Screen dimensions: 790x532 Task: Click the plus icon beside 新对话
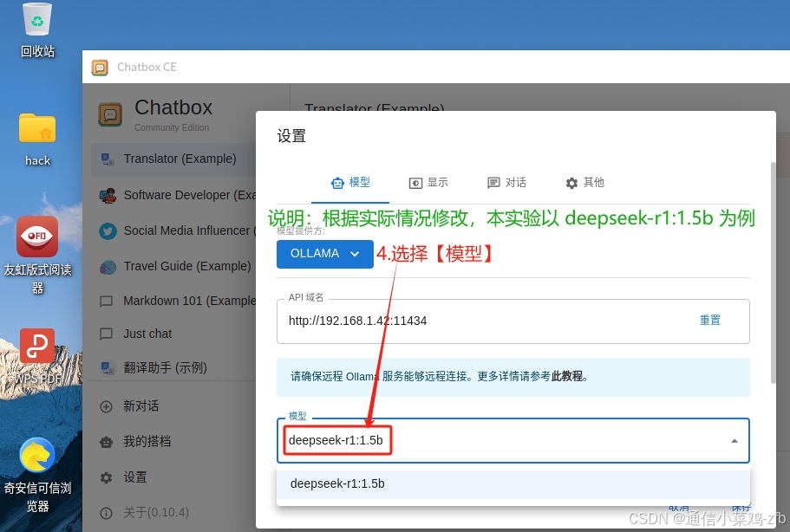107,406
